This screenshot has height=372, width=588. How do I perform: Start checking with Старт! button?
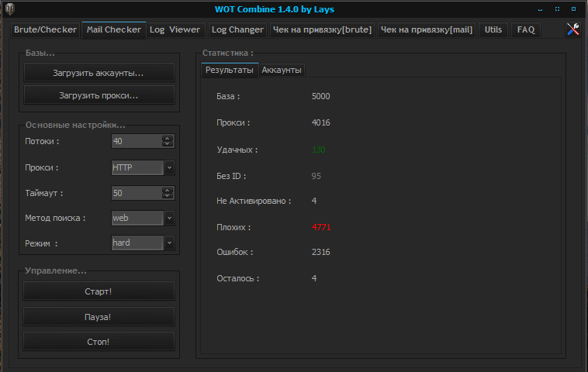99,291
